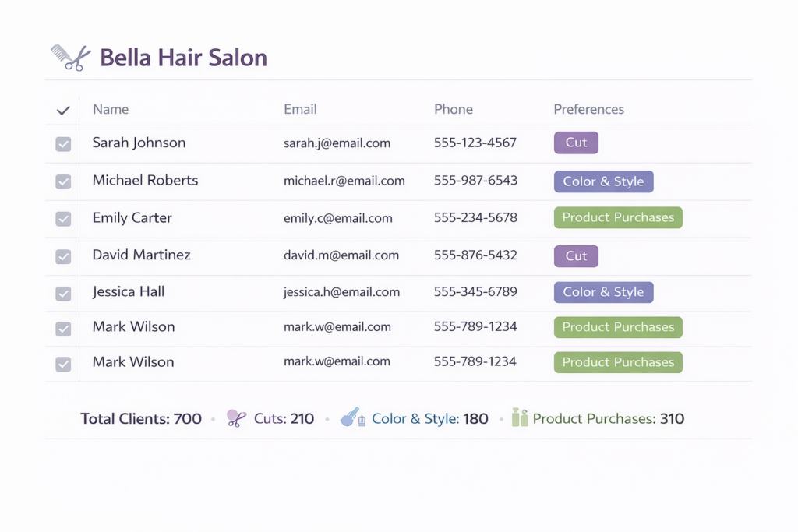Toggle the checkbox for Sarah Johnson
The width and height of the screenshot is (798, 532).
(63, 144)
